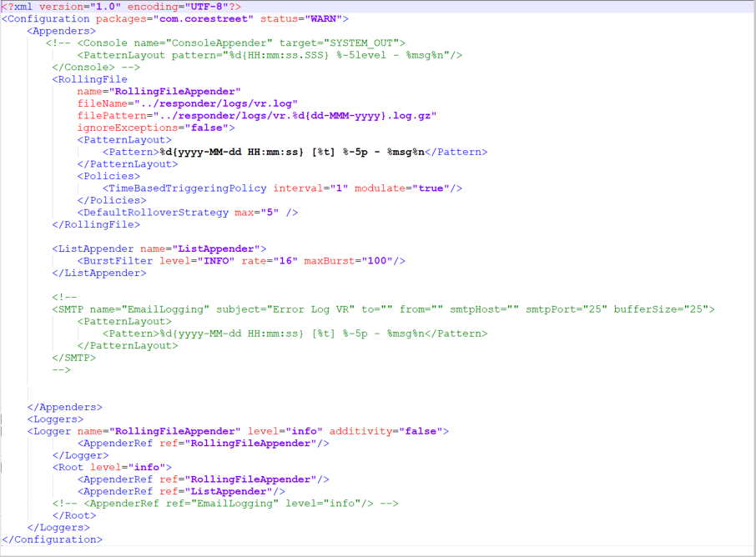
Task: Click the bold pattern text inside RollingFile's Pattern
Action: click(x=292, y=152)
